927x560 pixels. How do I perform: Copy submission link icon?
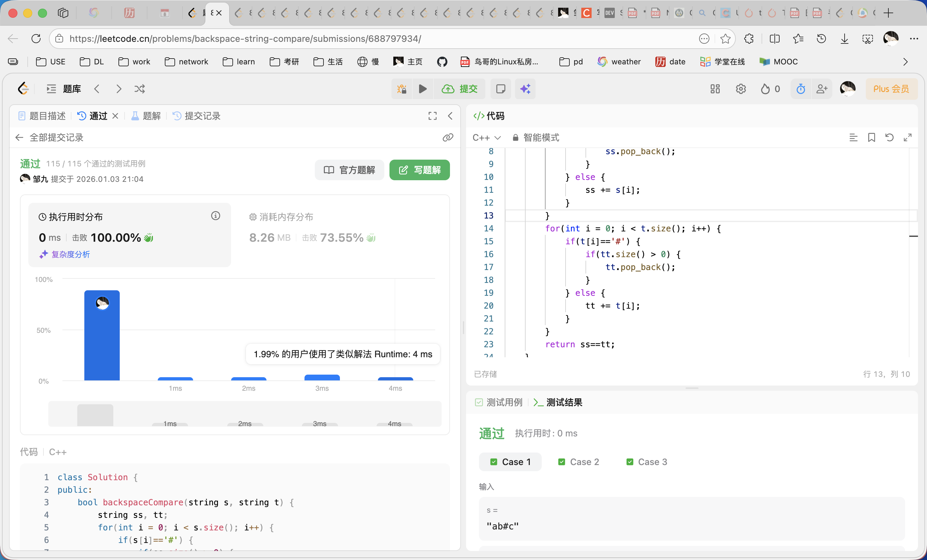tap(448, 137)
